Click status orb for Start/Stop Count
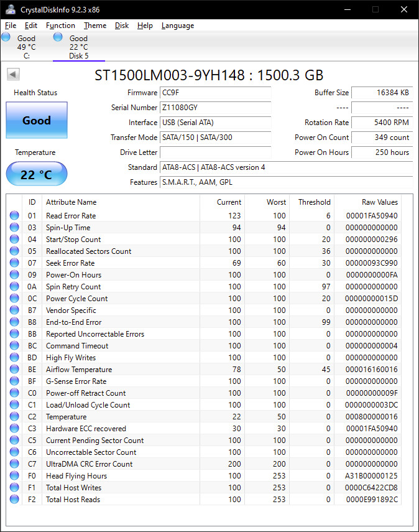 coord(14,239)
